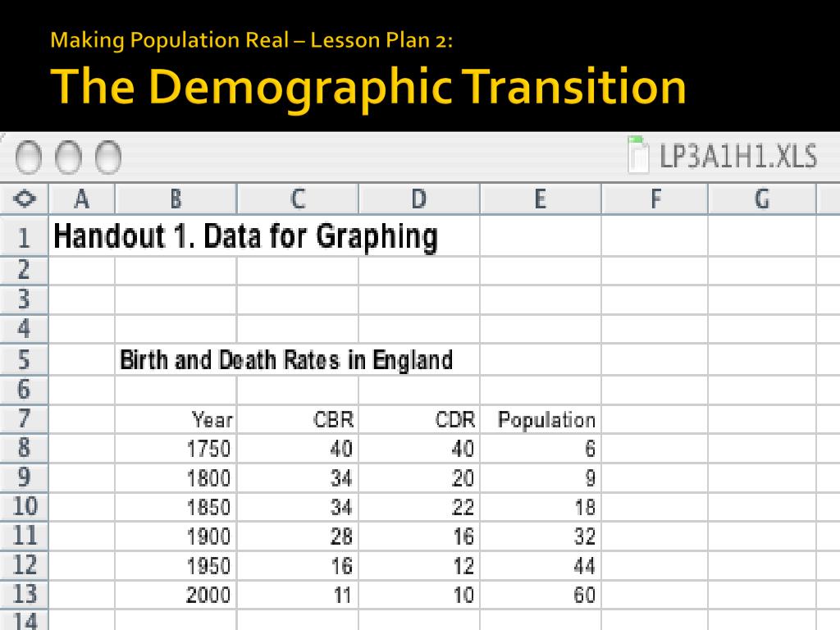Click the 'Birth and Death Rates in England' cell
The height and width of the screenshot is (630, 840).
(286, 359)
